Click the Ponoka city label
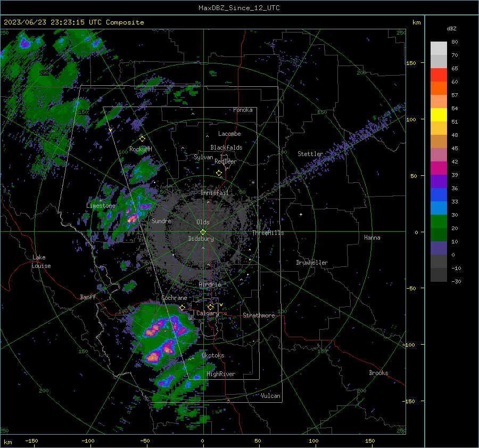 point(243,110)
